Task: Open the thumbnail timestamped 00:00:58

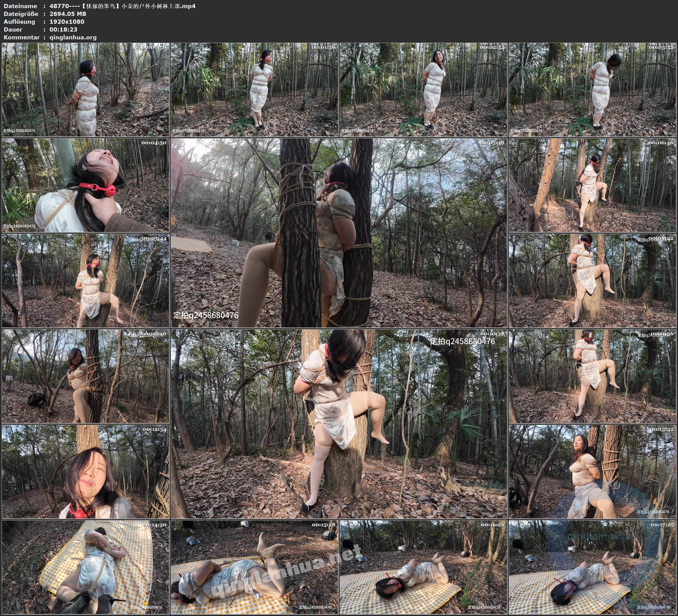Action: tap(85, 89)
